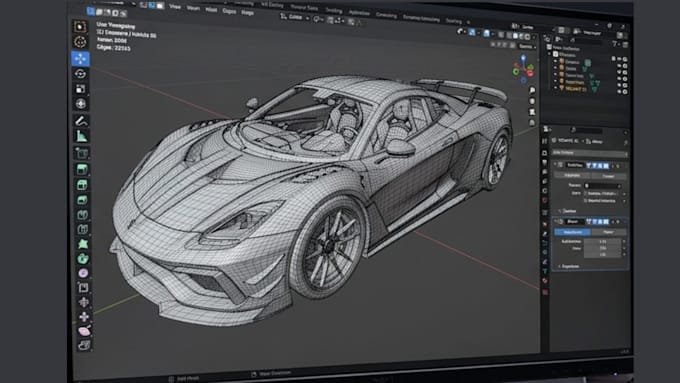
Task: Select the Transform tool with circular gizmo icon
Action: point(81,104)
